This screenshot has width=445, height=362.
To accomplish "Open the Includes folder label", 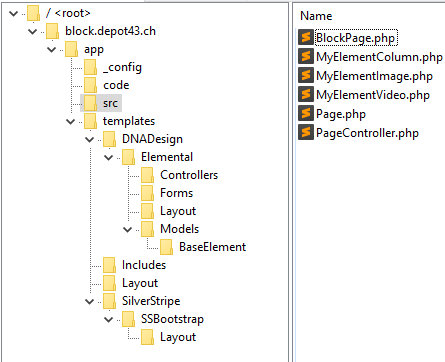I will click(144, 265).
